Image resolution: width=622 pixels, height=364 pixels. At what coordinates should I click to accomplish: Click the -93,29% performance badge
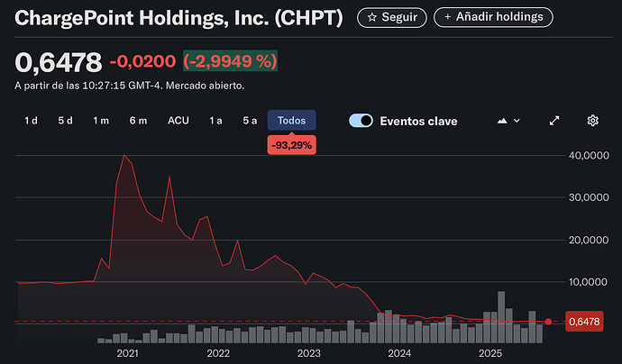click(x=291, y=145)
